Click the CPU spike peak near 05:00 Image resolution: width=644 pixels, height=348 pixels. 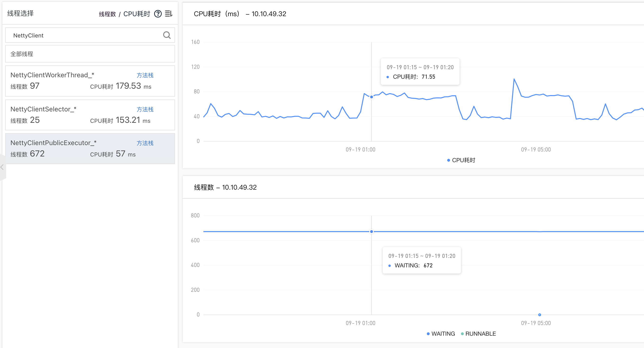coord(514,79)
